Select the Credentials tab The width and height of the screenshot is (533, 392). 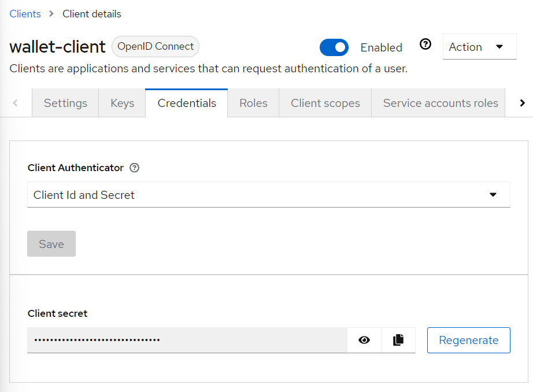pos(187,103)
